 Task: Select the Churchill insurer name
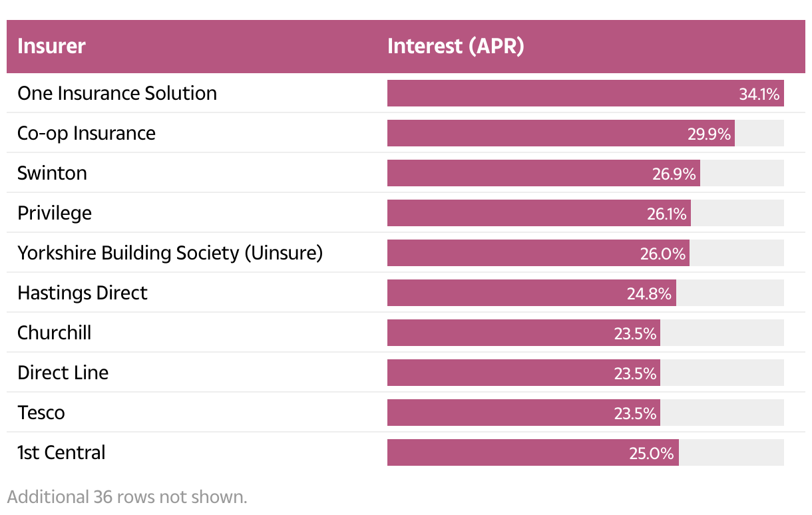[55, 333]
